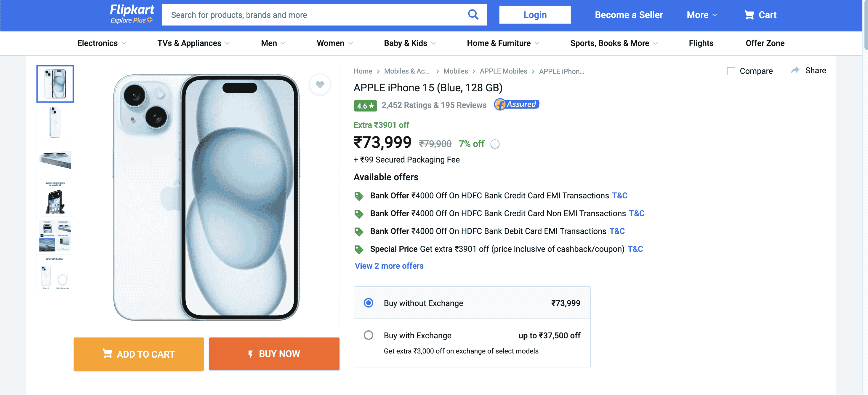868x395 pixels.
Task: Tick the Compare checkbox
Action: [731, 71]
